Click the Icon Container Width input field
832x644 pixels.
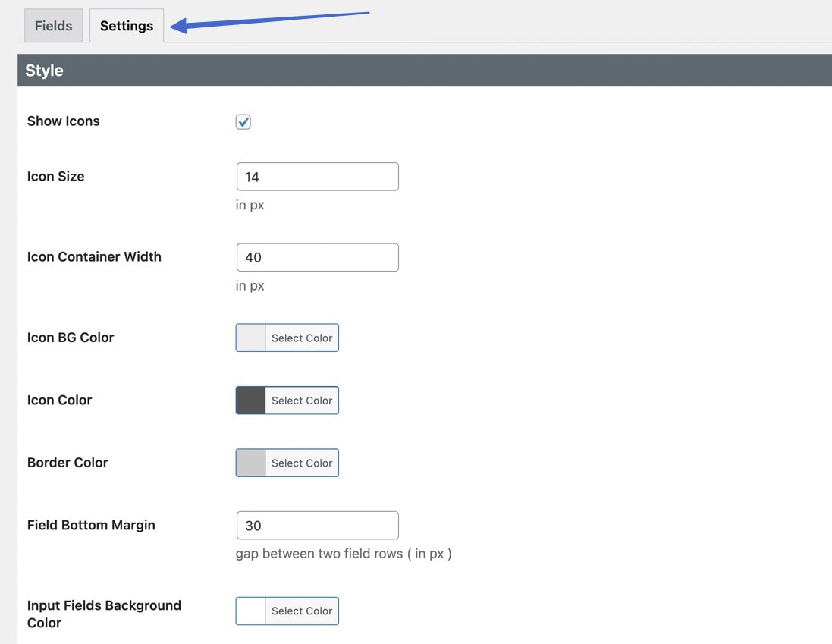click(317, 257)
